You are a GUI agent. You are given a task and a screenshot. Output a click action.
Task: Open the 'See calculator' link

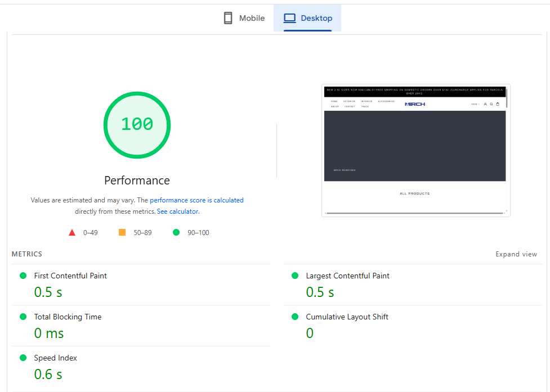pyautogui.click(x=177, y=211)
